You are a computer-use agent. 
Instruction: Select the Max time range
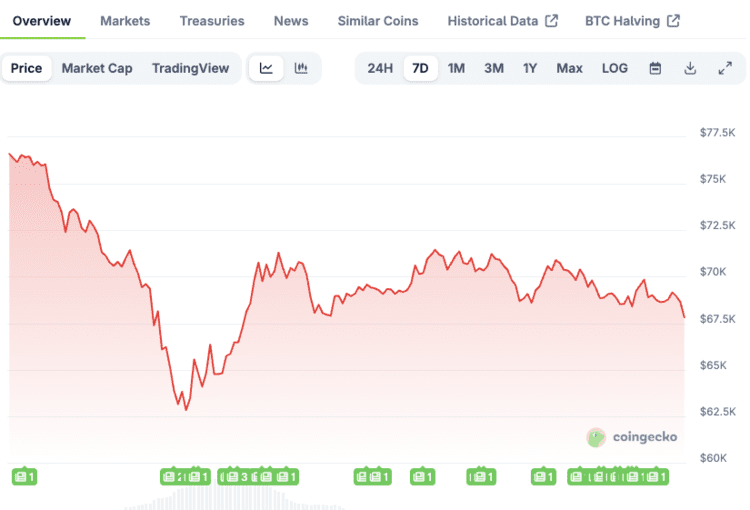click(569, 68)
